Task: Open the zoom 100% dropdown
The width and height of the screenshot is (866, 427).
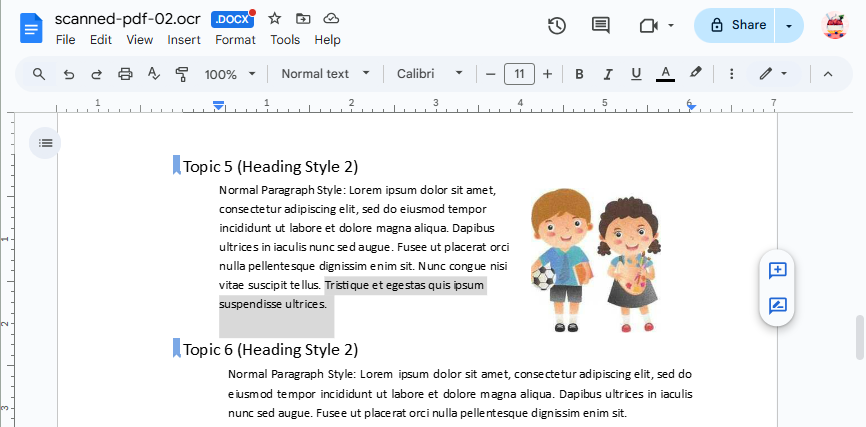Action: [x=230, y=74]
